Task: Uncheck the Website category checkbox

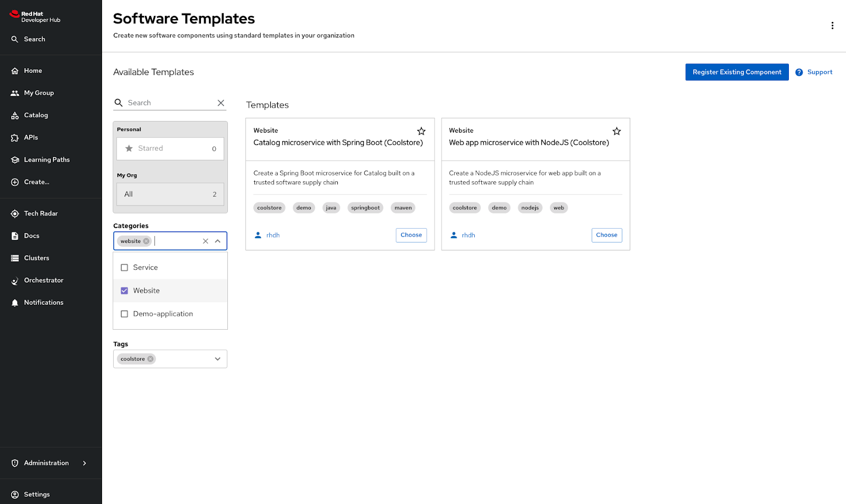Action: point(125,291)
